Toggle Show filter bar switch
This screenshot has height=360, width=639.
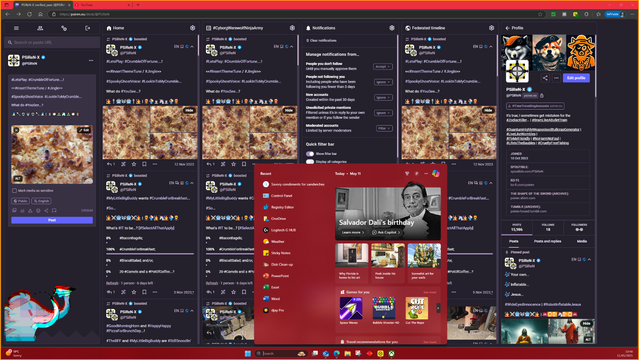tap(310, 154)
